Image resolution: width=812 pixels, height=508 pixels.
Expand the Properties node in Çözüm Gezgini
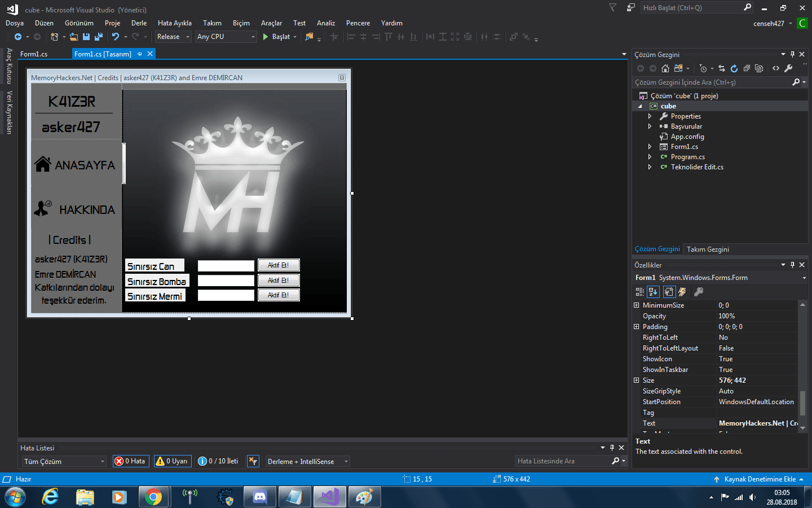650,116
